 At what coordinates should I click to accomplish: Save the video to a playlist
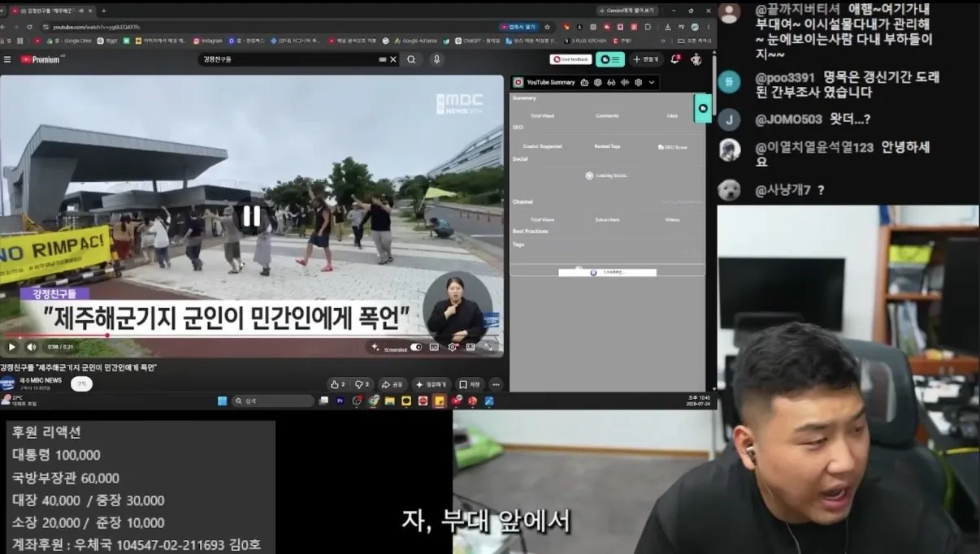point(470,384)
